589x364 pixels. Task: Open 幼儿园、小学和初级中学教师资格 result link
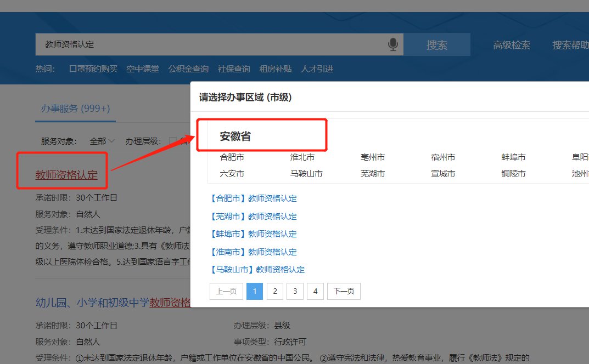pyautogui.click(x=113, y=302)
